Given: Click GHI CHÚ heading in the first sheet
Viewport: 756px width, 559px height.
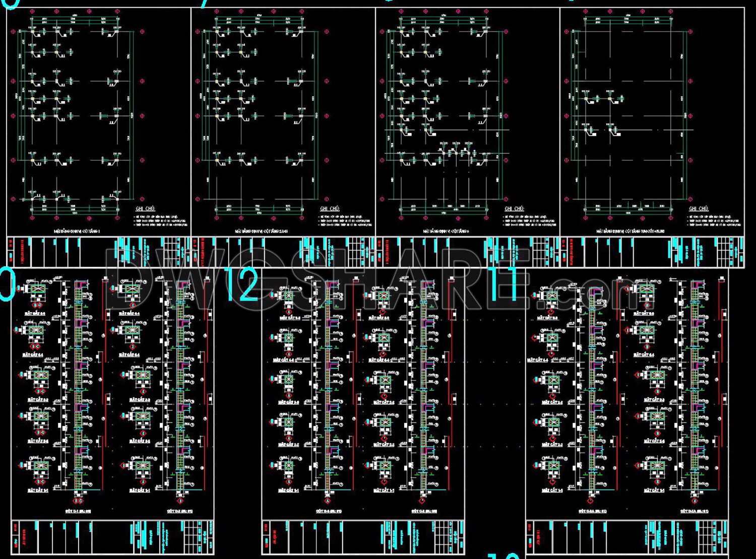Looking at the screenshot, I should pos(146,208).
